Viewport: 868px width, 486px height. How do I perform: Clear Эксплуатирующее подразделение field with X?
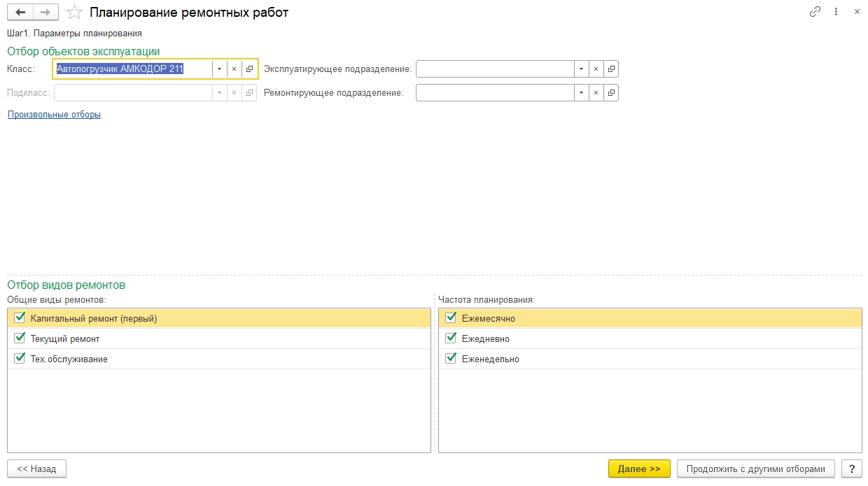pos(596,69)
